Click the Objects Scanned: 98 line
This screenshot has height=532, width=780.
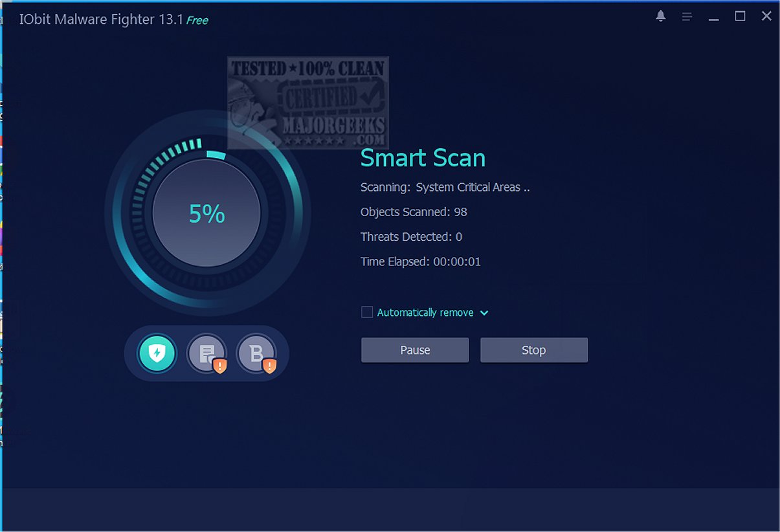tap(414, 212)
